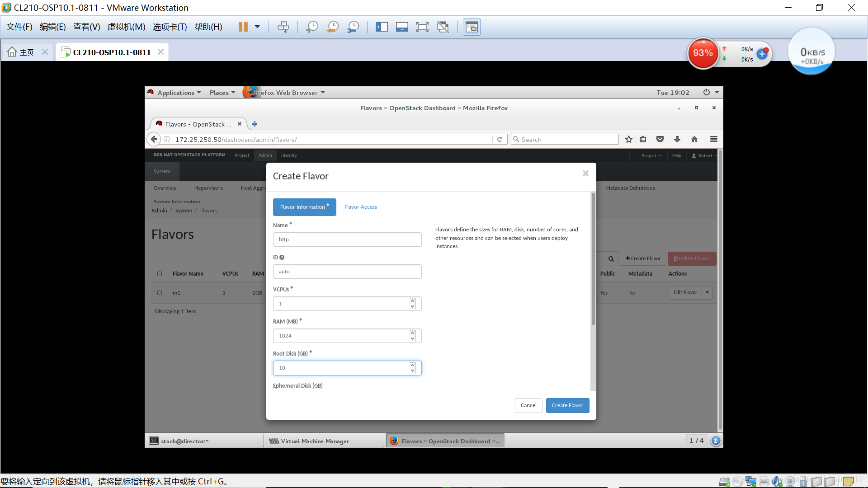The width and height of the screenshot is (868, 488).
Task: Reload the page with the refresh icon
Action: click(500, 139)
